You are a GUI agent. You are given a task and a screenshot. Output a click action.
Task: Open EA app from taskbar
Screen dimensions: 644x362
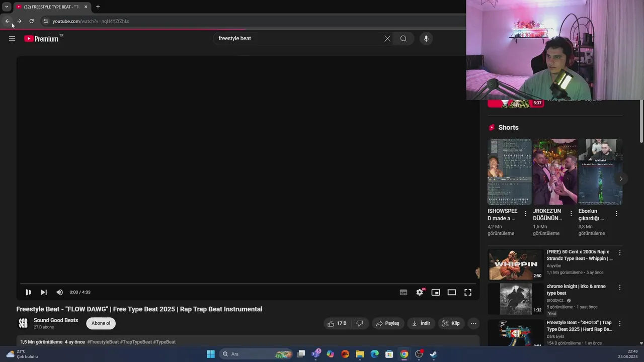[345, 354]
